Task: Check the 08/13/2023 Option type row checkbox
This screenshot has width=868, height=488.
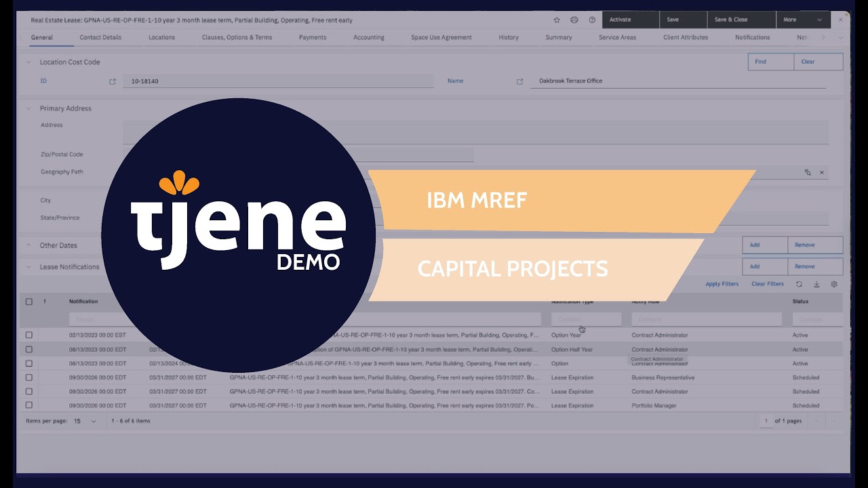Action: click(29, 363)
